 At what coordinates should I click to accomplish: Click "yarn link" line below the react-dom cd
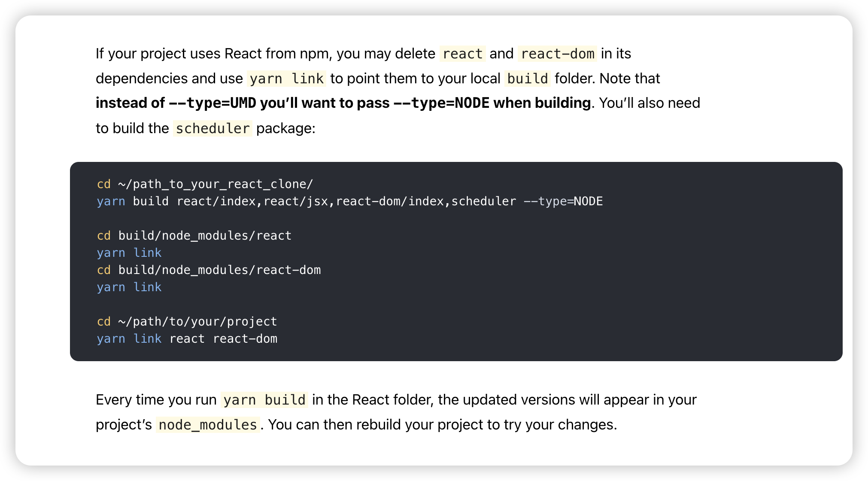pos(129,287)
